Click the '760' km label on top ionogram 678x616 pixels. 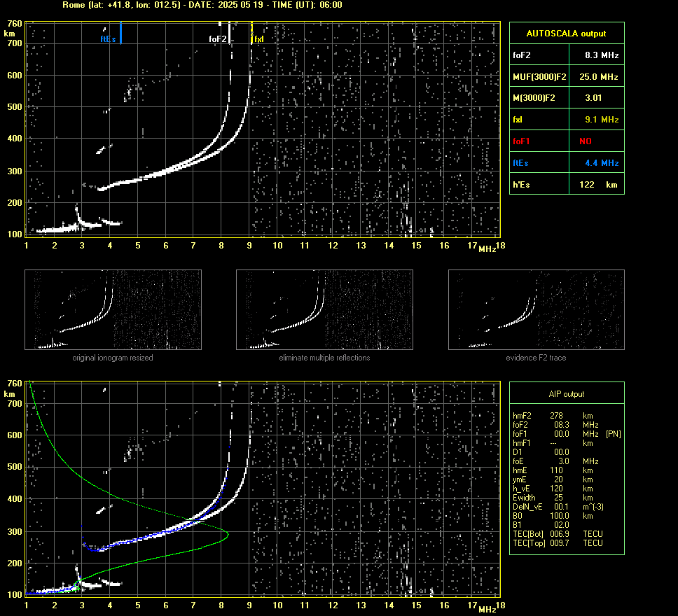(15, 23)
